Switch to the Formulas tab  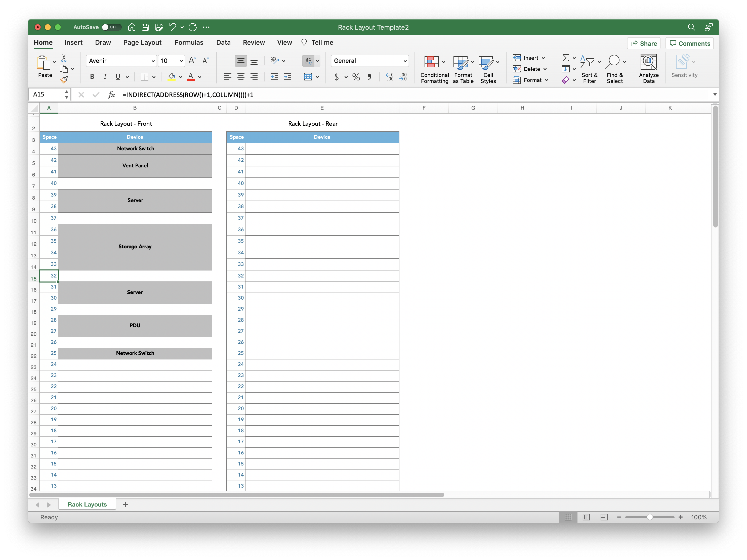(x=189, y=42)
